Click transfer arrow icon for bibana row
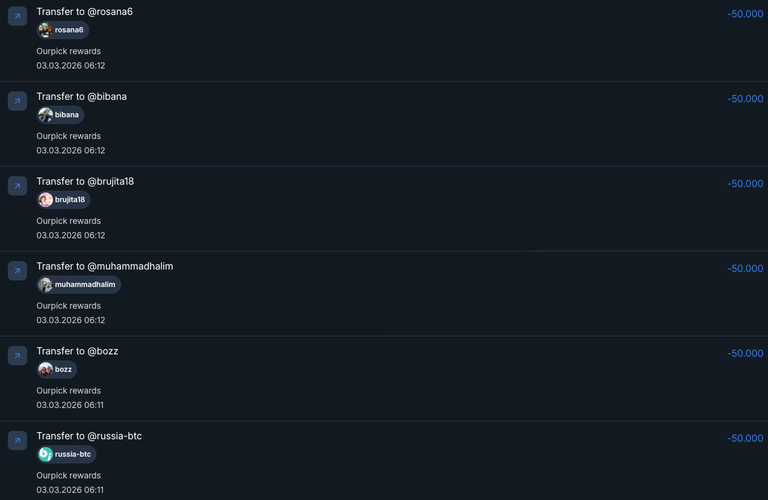768x500 pixels. click(17, 101)
